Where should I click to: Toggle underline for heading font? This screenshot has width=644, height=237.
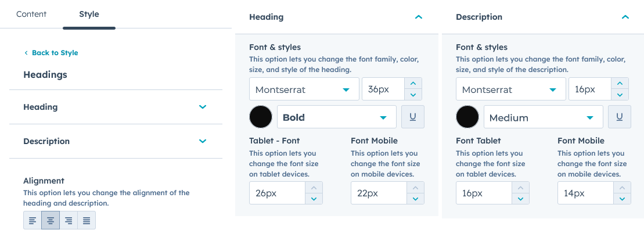[x=413, y=117]
